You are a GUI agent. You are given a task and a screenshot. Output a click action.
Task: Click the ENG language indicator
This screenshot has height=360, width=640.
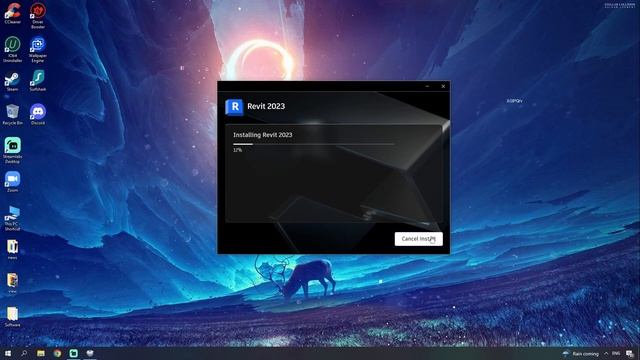click(616, 353)
